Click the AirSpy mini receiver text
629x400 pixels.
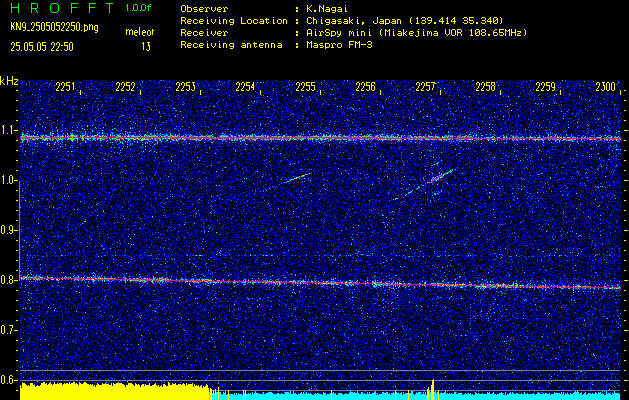point(416,33)
